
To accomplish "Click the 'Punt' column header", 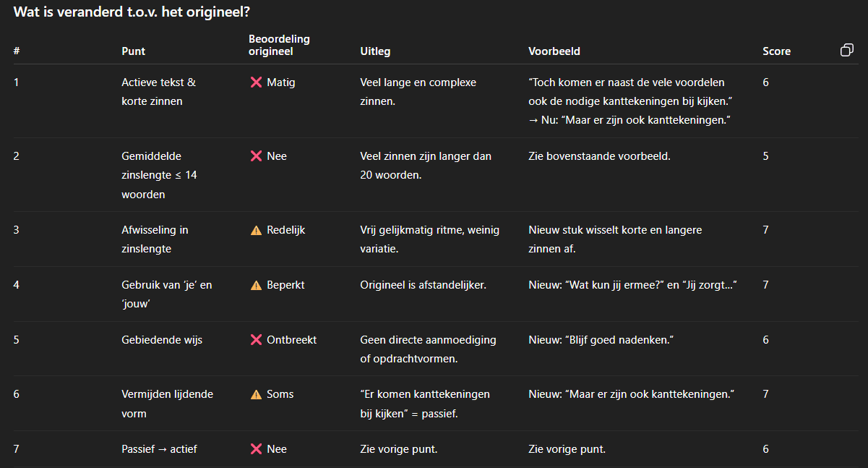I will 133,51.
